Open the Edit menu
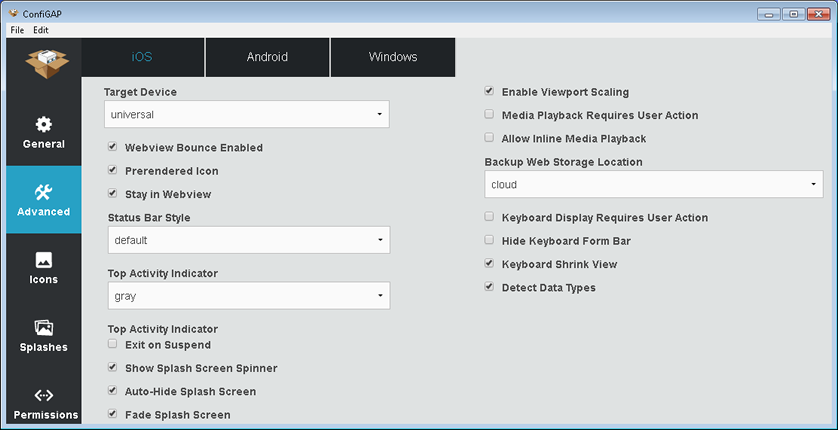This screenshot has width=838, height=430. coord(41,30)
